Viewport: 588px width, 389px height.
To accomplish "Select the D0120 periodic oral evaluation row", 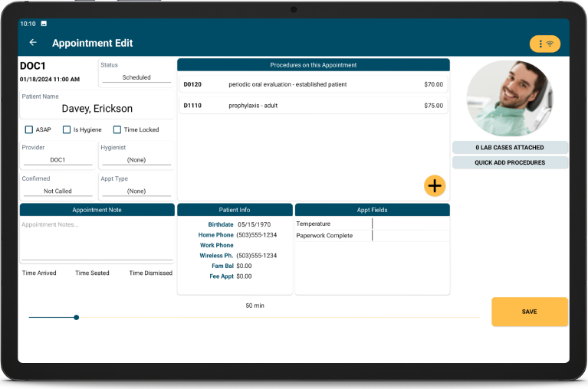I will pyautogui.click(x=313, y=84).
